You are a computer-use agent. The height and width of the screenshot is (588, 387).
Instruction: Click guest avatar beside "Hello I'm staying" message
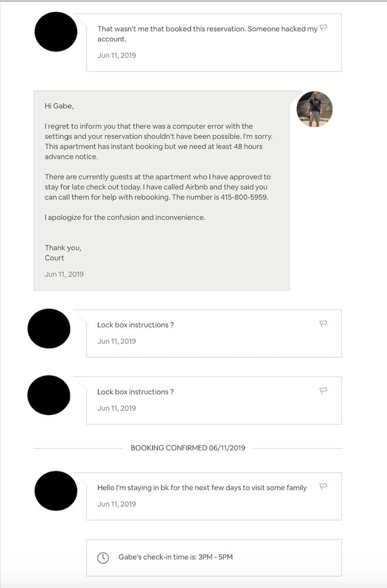[57, 491]
